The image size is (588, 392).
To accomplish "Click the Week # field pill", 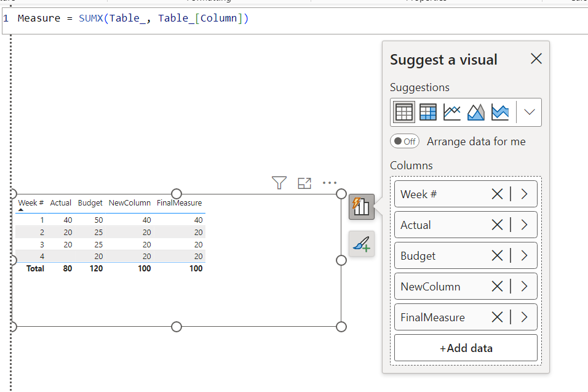I will [x=466, y=194].
